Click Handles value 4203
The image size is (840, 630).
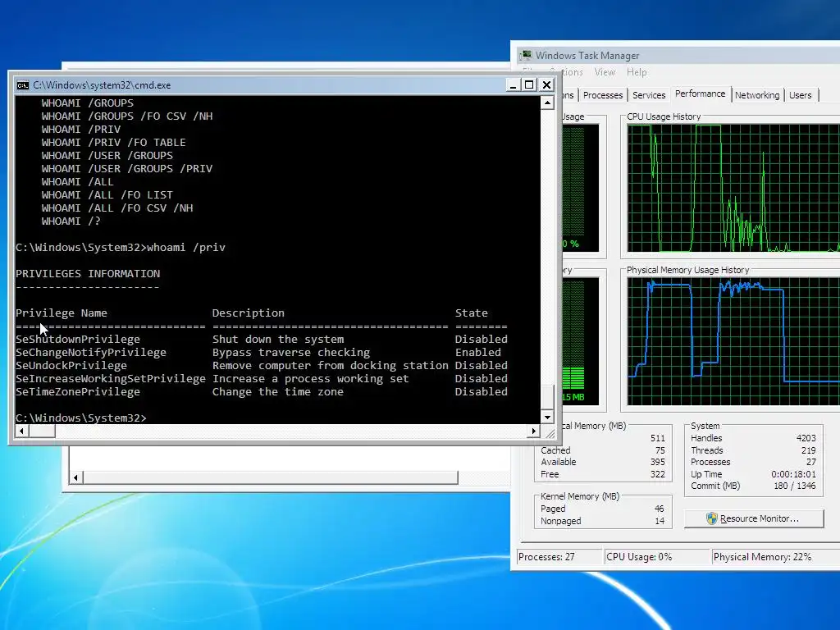coord(806,438)
